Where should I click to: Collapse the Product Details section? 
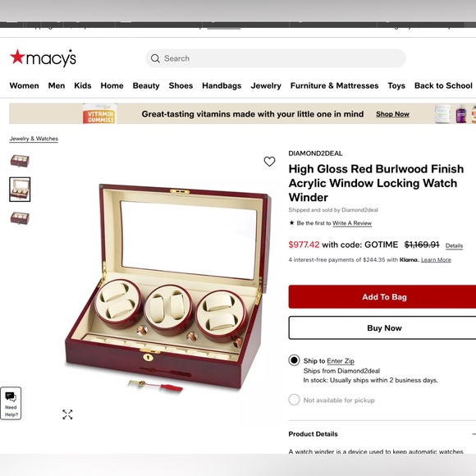tap(474, 434)
